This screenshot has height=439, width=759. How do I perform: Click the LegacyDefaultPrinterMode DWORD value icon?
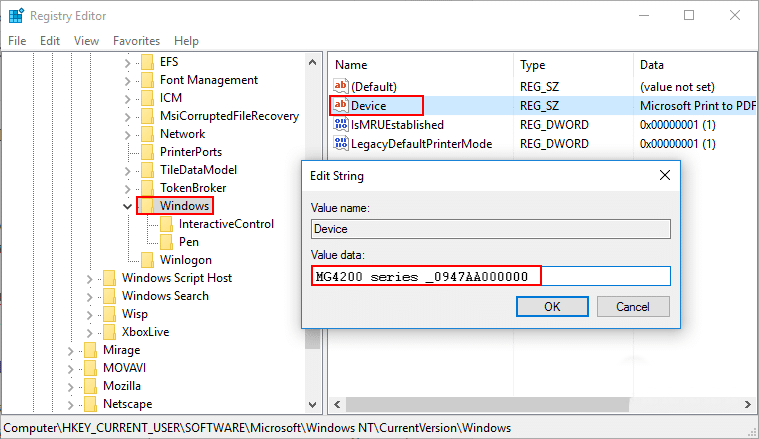[x=341, y=143]
